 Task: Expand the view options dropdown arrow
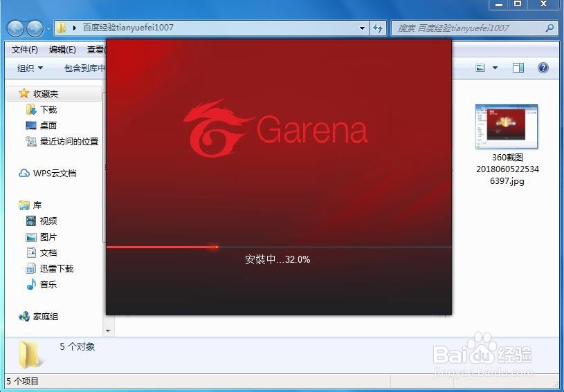click(x=495, y=68)
